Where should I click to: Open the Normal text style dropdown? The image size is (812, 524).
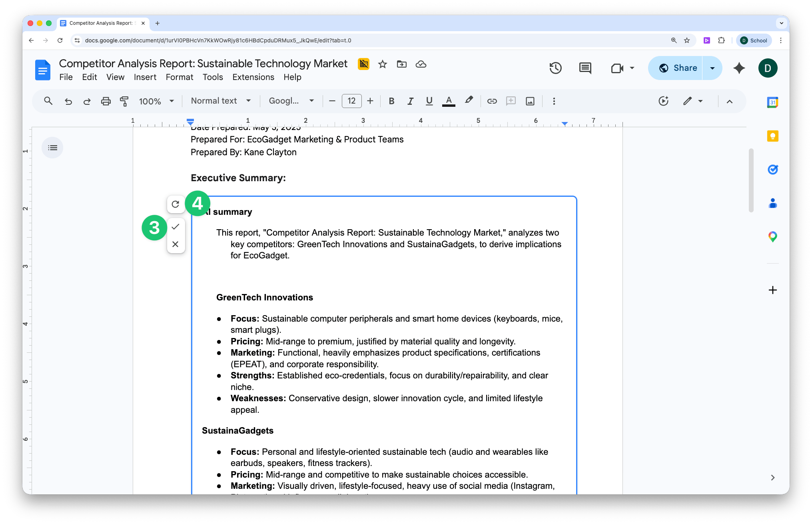point(221,101)
